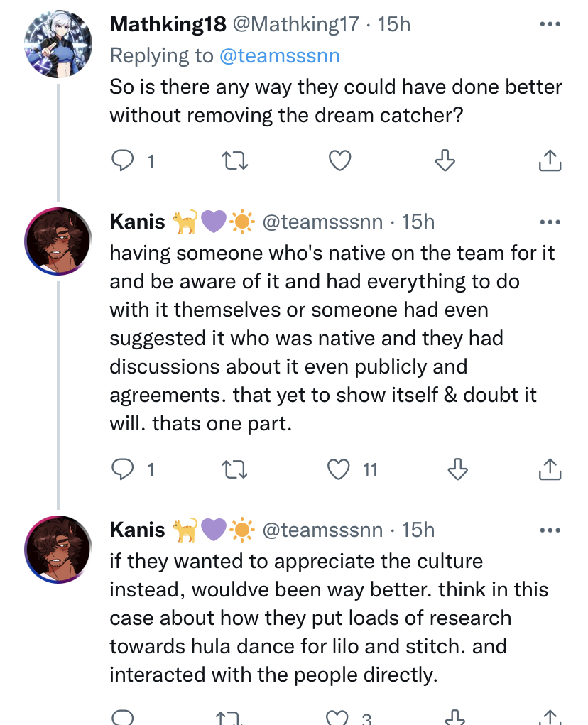588x725 pixels.
Task: Share Kanis's tweet with 11 likes
Action: [550, 469]
